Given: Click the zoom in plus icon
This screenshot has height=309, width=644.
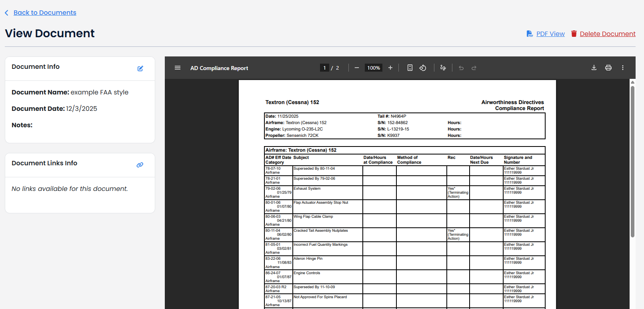Looking at the screenshot, I should coord(390,68).
